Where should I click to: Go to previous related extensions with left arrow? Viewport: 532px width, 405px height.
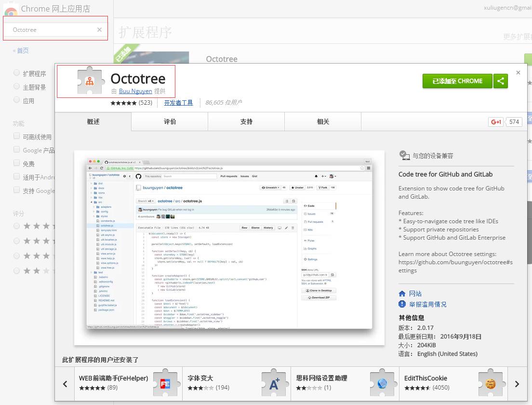pos(65,384)
